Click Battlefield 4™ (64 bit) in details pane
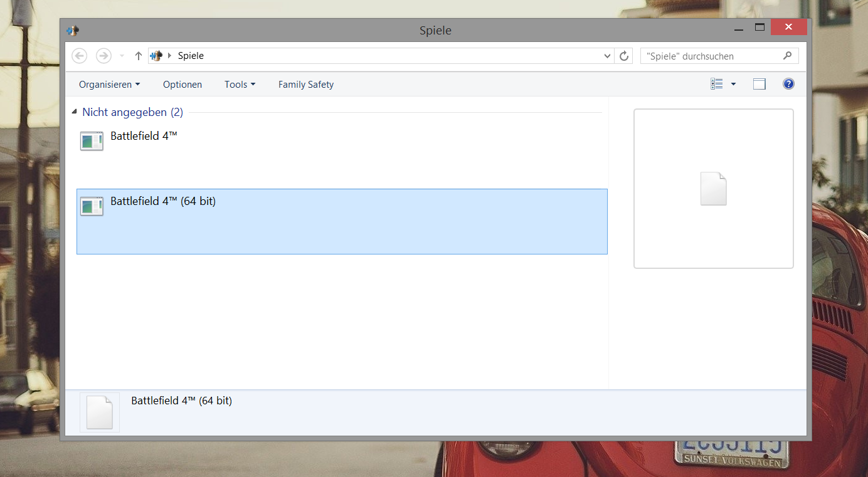Viewport: 868px width, 477px height. (x=181, y=401)
